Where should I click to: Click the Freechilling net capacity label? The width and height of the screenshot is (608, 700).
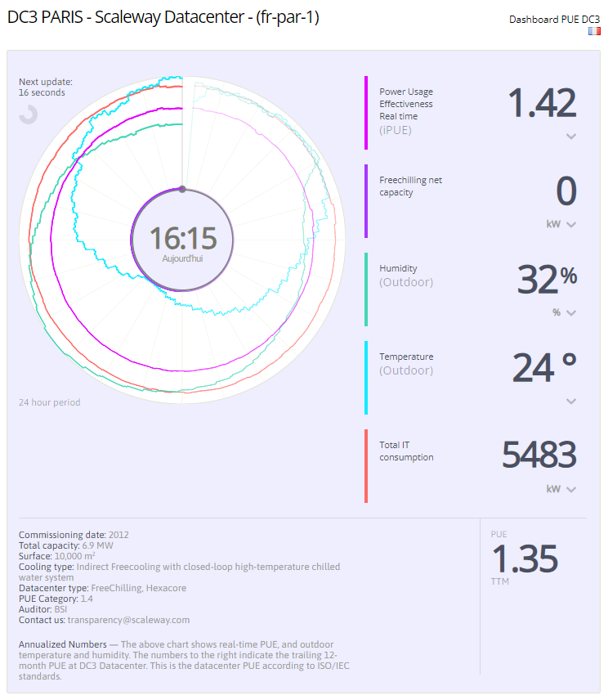[x=410, y=186]
